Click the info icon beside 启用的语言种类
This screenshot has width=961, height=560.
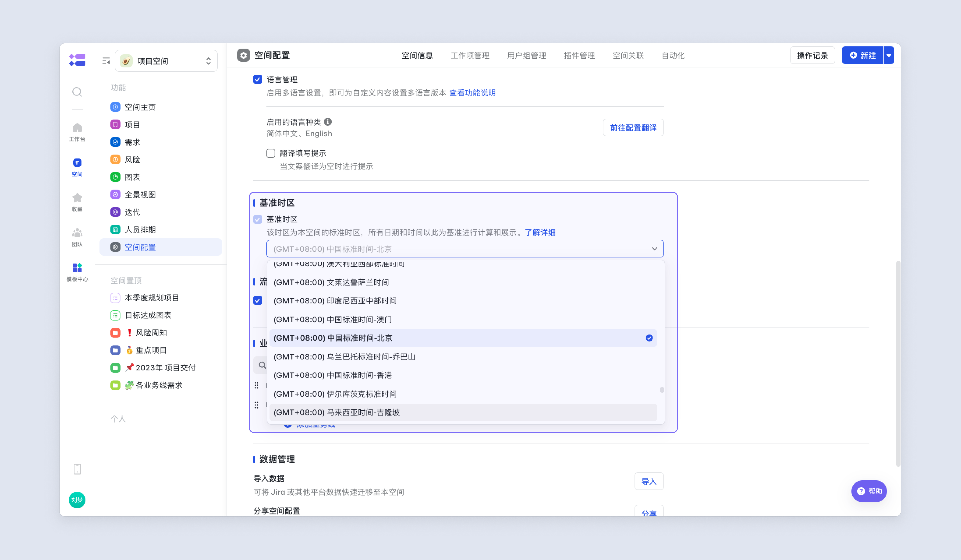tap(328, 122)
